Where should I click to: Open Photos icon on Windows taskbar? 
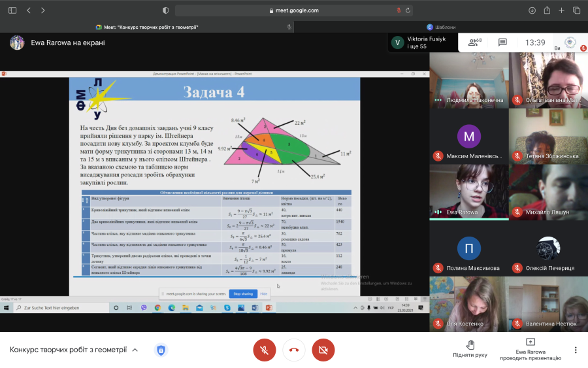pyautogui.click(x=240, y=308)
